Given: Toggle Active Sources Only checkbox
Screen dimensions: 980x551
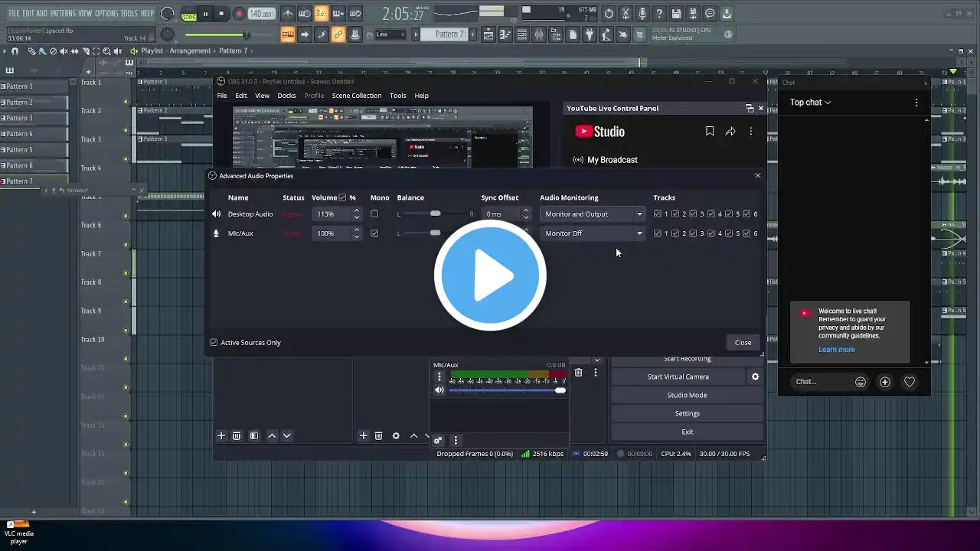Looking at the screenshot, I should 214,343.
